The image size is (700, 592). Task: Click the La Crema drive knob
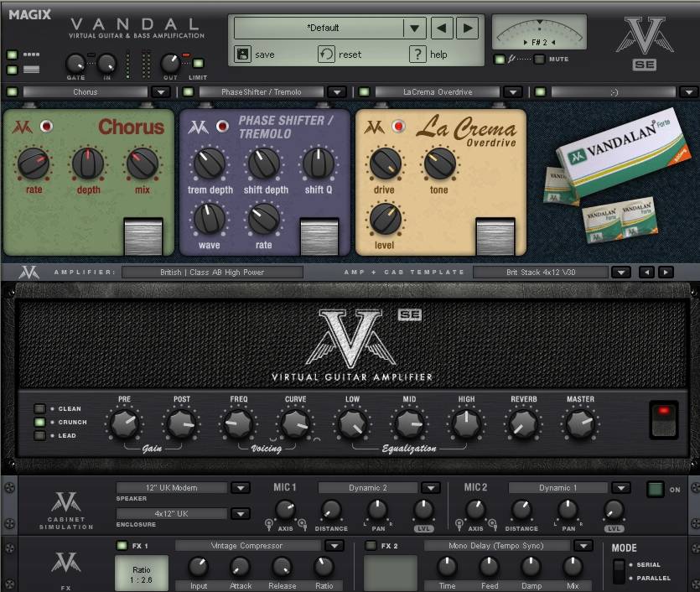coord(385,164)
